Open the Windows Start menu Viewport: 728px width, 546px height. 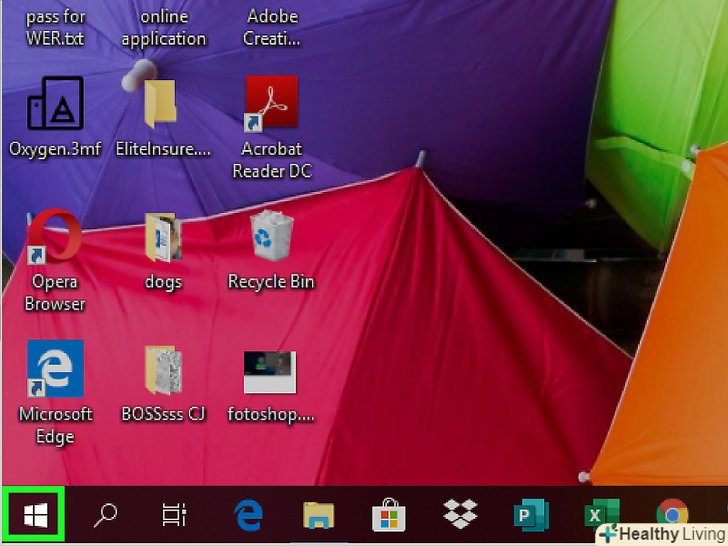(x=35, y=515)
